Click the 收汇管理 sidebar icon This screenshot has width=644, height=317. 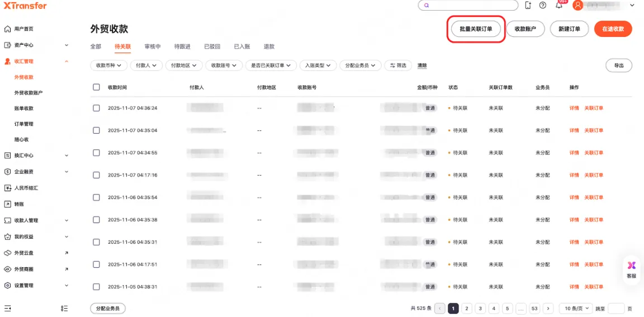tap(7, 61)
